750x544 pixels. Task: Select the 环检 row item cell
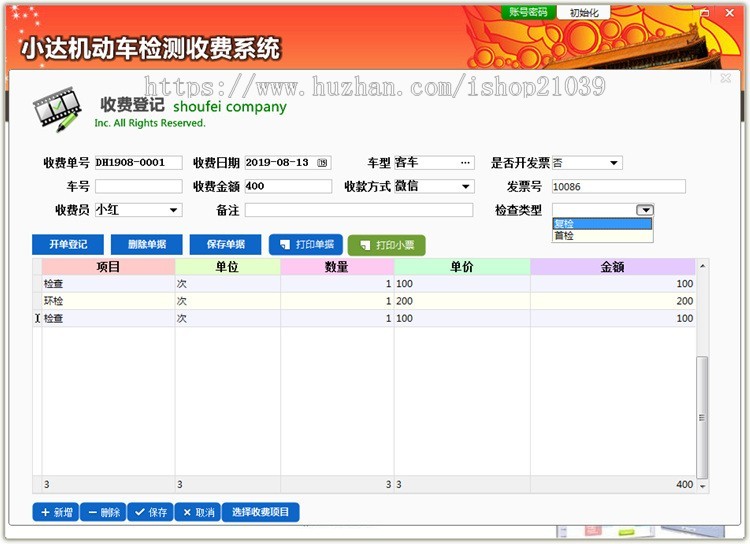coord(109,301)
